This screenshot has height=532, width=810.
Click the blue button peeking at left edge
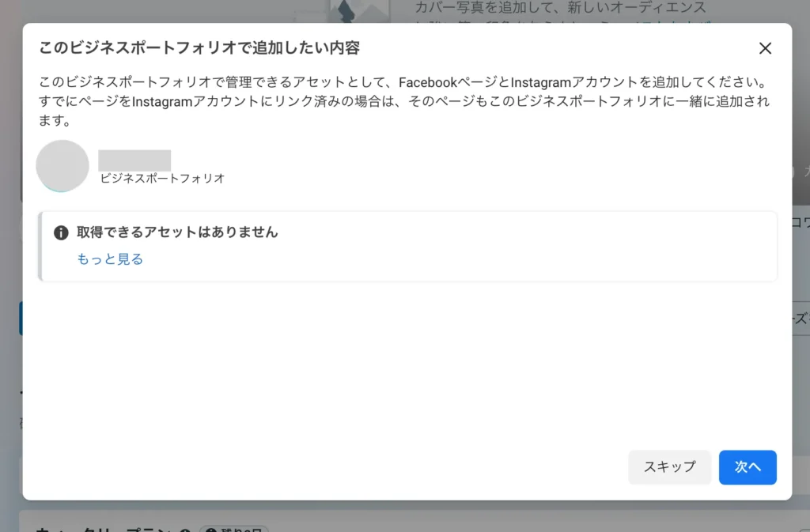point(21,319)
